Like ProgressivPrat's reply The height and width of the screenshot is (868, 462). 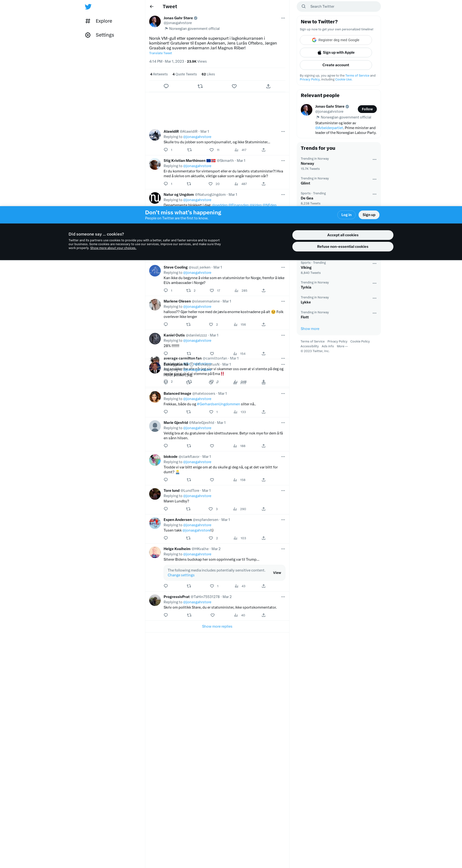point(212,615)
